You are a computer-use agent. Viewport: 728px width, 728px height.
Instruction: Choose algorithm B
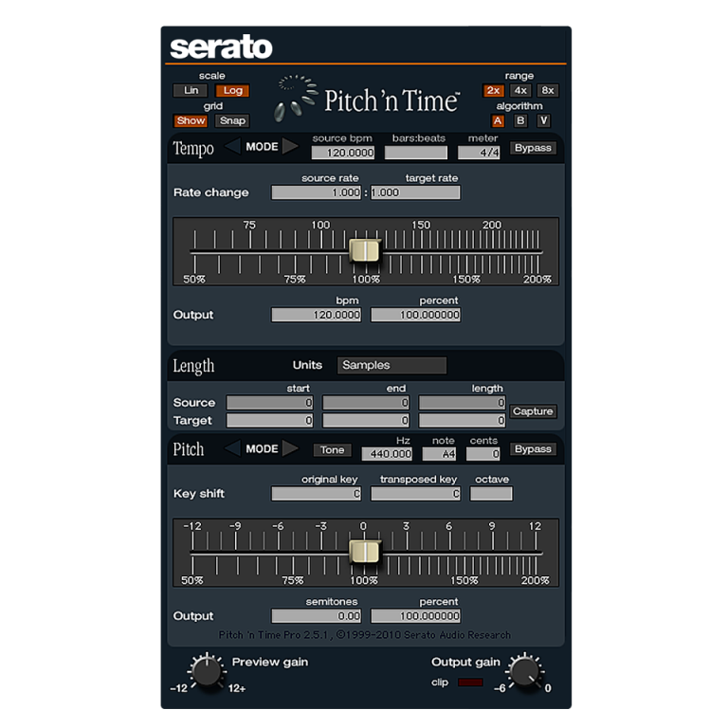point(520,120)
